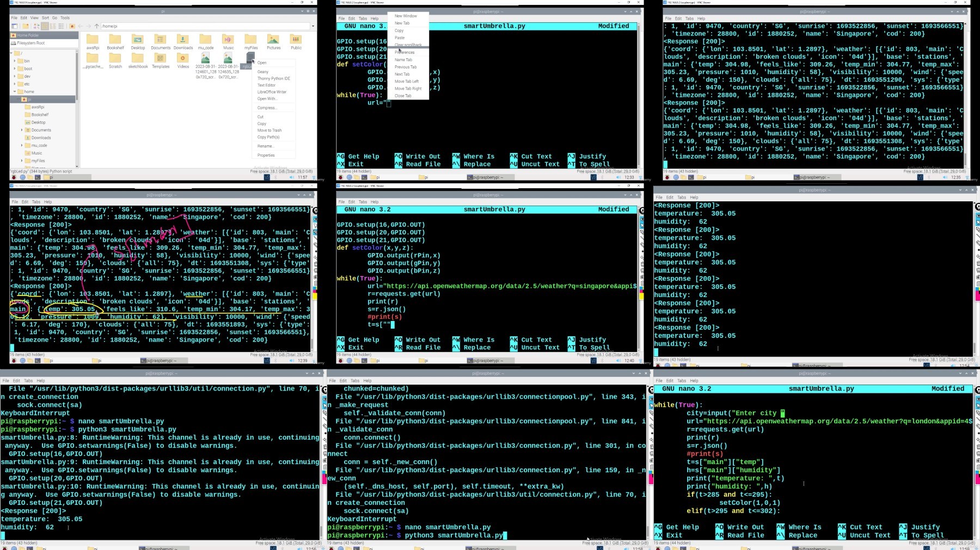
Task: Select Filesystem Root in places pane
Action: (x=30, y=42)
